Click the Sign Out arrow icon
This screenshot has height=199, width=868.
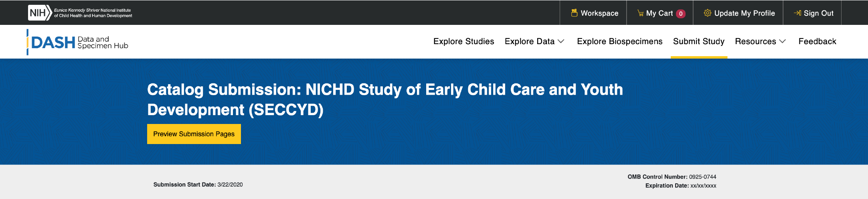tap(797, 13)
